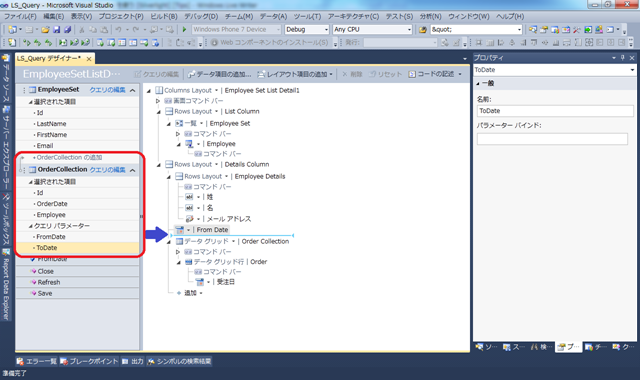Click the Write Code icon

pos(412,74)
